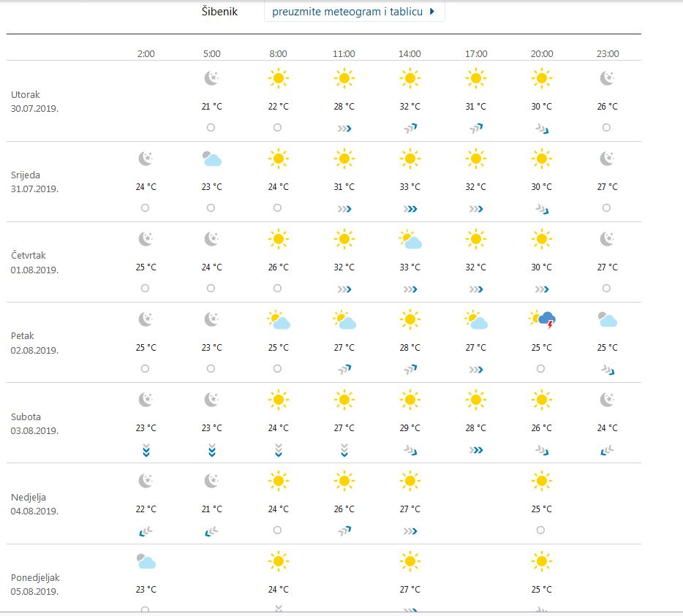
Task: Click the wind arrow icon under Utorak 11:00
Action: pos(344,127)
